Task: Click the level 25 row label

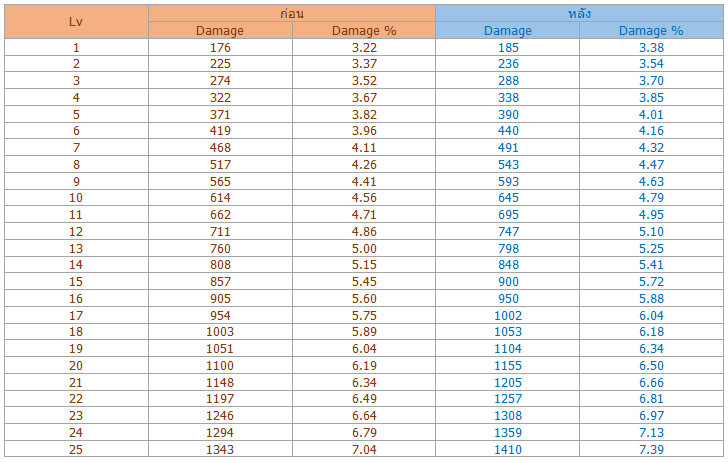Action: pyautogui.click(x=76, y=450)
